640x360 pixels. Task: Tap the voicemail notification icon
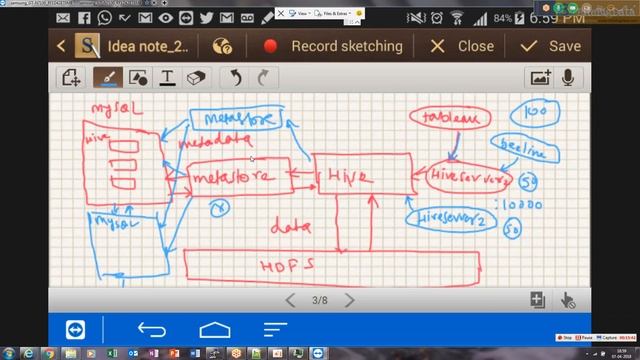point(247,18)
